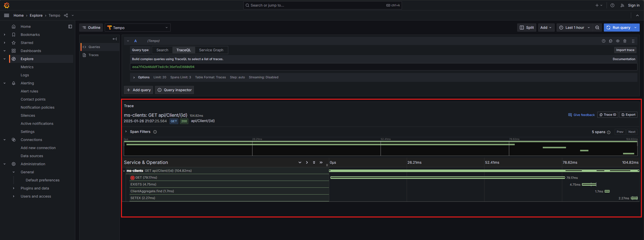Click the Alerting bell icon in sidebar

tap(14, 83)
